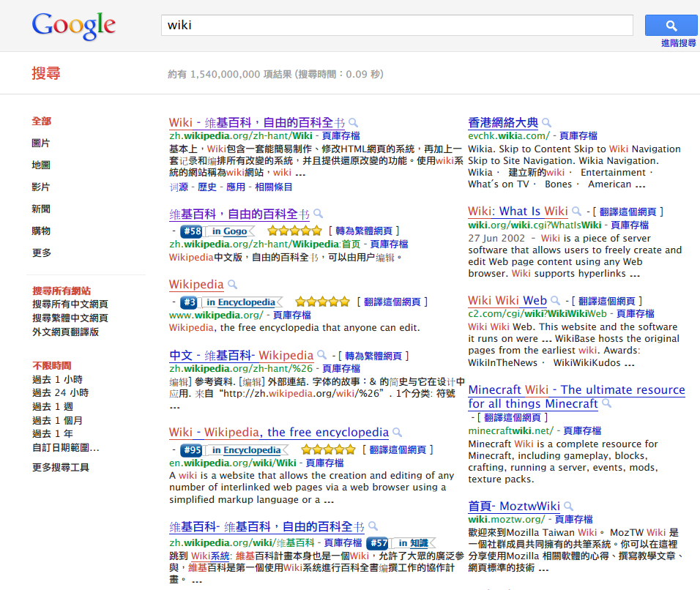Open the 進階搜尋 advanced search link
The height and width of the screenshot is (590, 700).
pos(678,43)
